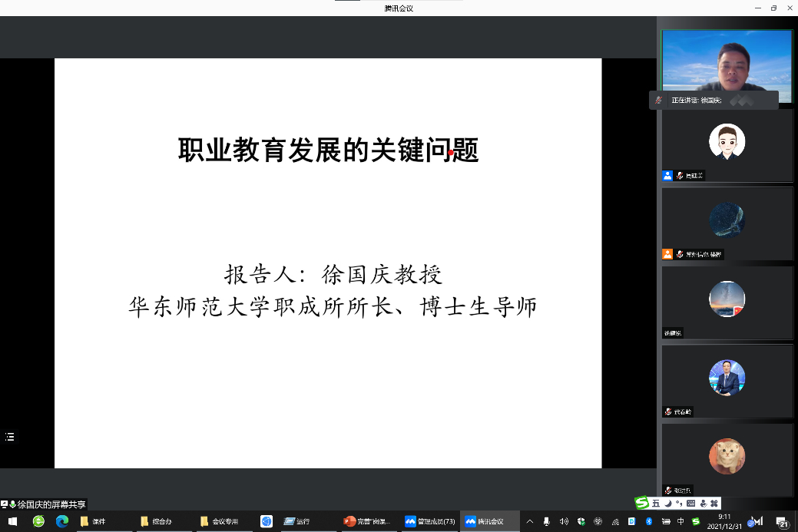The height and width of the screenshot is (532, 798).
Task: Open the soft keyboard from IME toolbar
Action: 690,504
